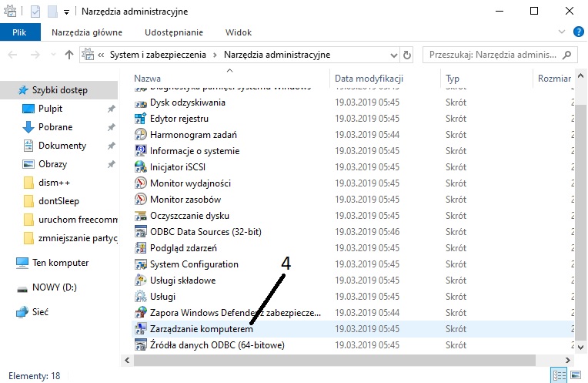Click System i zabezpieczenia breadcrumb
The height and width of the screenshot is (383, 588).
(x=158, y=55)
